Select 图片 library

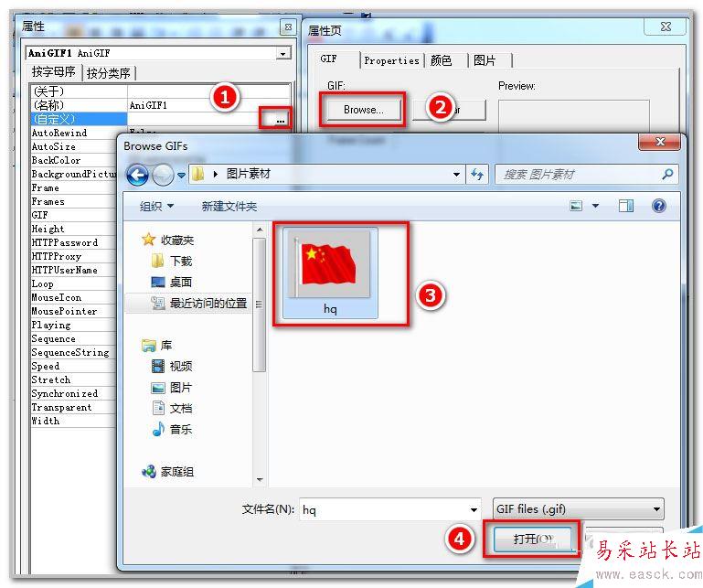coord(172,387)
